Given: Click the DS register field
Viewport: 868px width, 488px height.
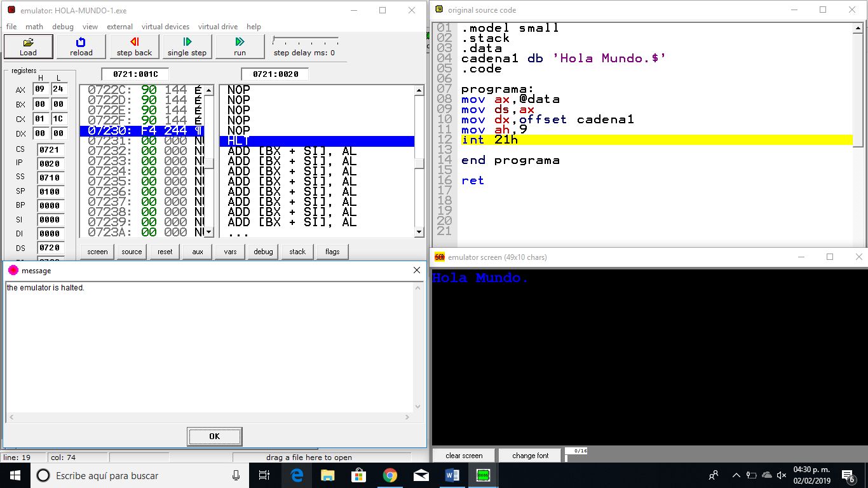Looking at the screenshot, I should tap(50, 248).
